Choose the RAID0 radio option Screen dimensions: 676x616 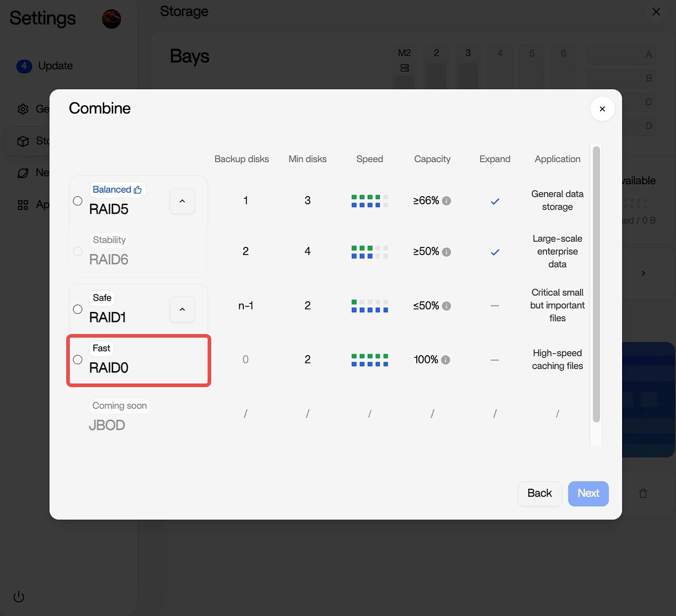[x=78, y=359]
